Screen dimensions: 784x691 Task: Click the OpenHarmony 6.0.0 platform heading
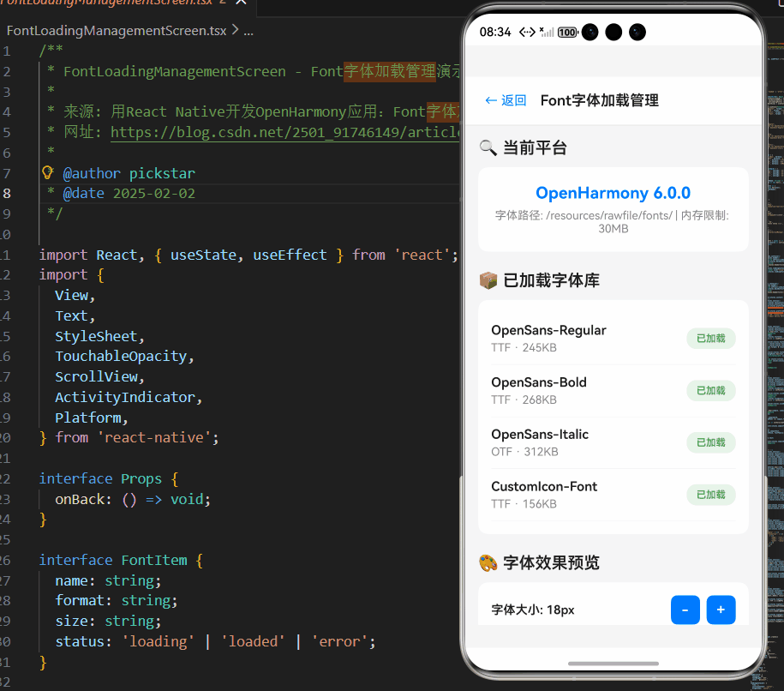[x=613, y=193]
